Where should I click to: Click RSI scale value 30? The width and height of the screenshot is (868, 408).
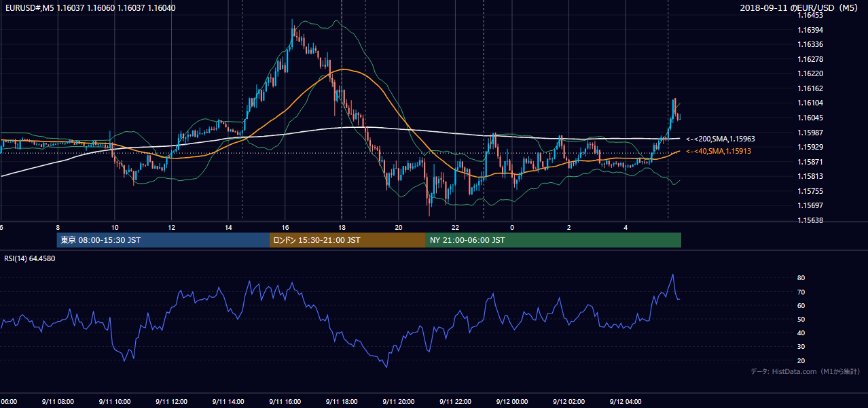point(801,346)
